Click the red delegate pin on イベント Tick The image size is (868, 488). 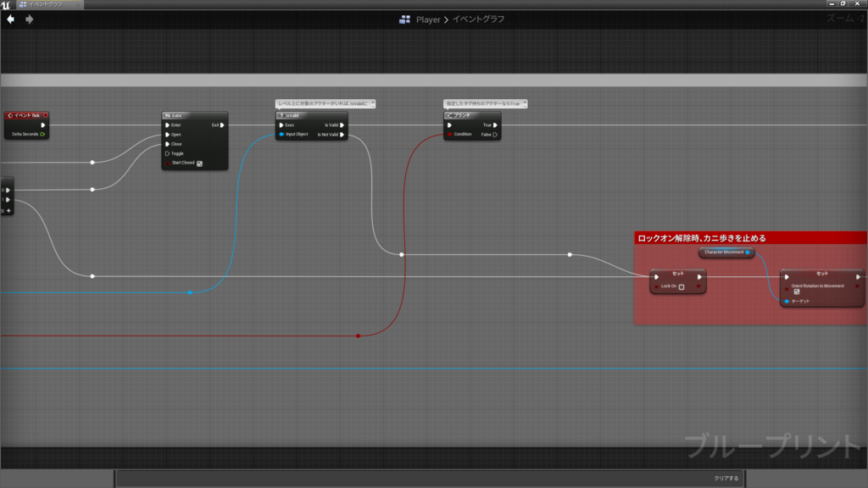[46, 115]
